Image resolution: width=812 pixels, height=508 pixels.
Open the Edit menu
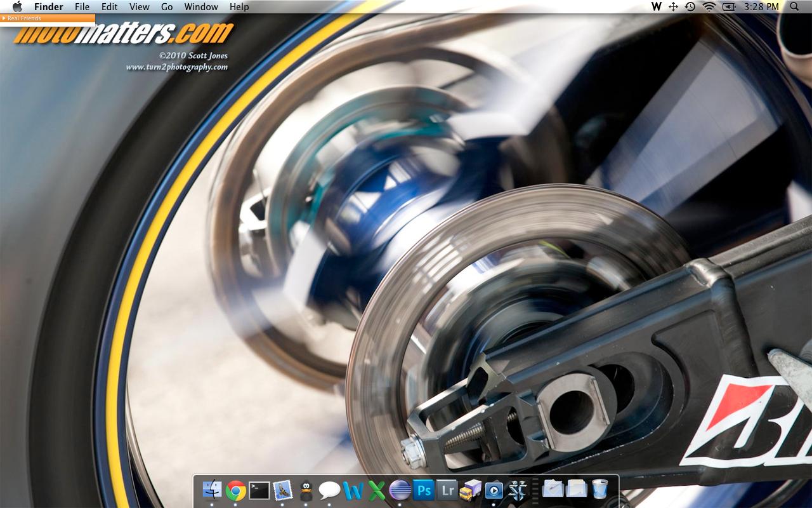click(110, 7)
